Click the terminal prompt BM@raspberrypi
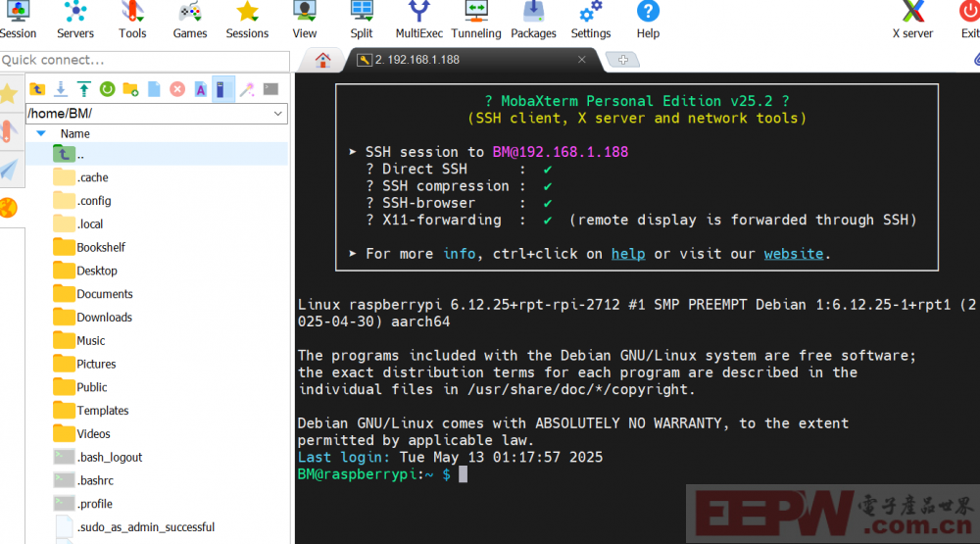Image resolution: width=980 pixels, height=544 pixels. (x=357, y=474)
